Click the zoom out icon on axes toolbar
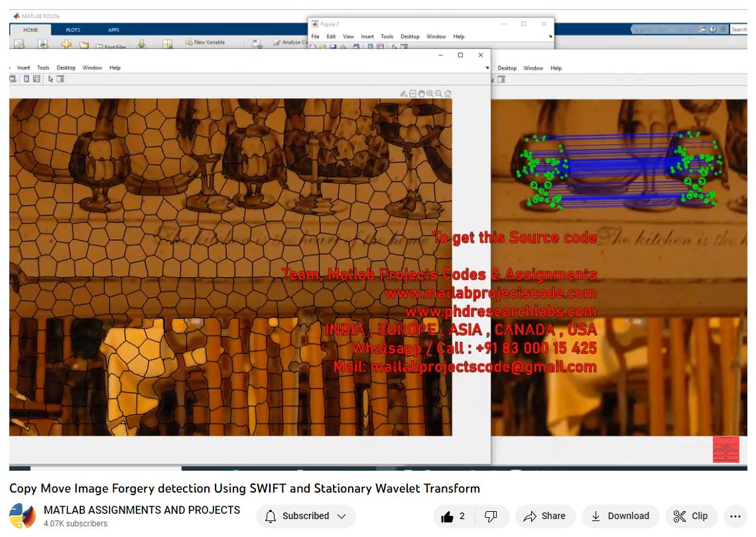756x537 pixels. point(439,94)
